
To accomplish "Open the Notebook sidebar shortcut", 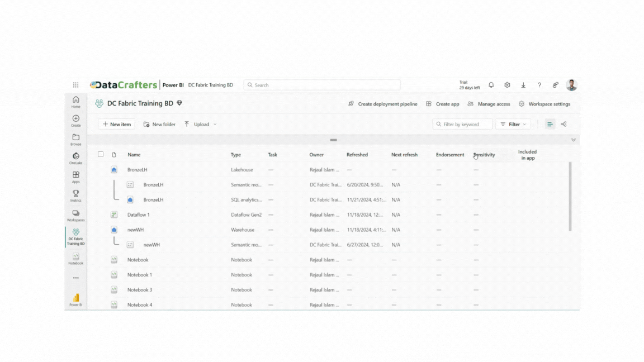I will tap(76, 259).
